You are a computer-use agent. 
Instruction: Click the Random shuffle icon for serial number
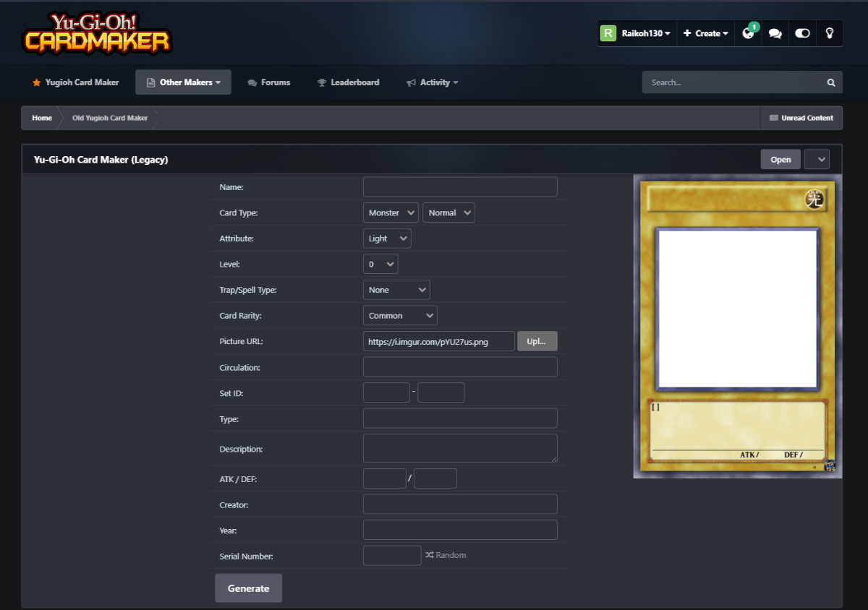pos(429,555)
